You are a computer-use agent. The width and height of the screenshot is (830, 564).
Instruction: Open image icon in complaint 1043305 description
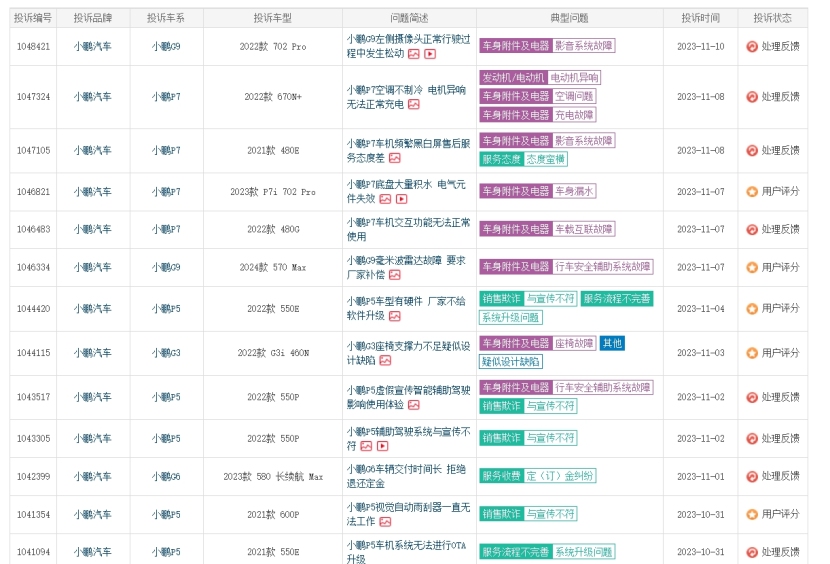[x=366, y=446]
